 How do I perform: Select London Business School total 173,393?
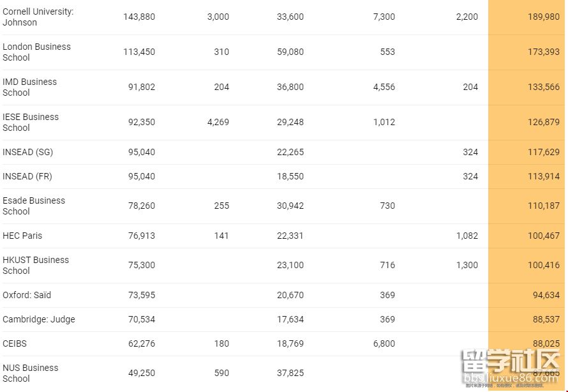tap(543, 52)
